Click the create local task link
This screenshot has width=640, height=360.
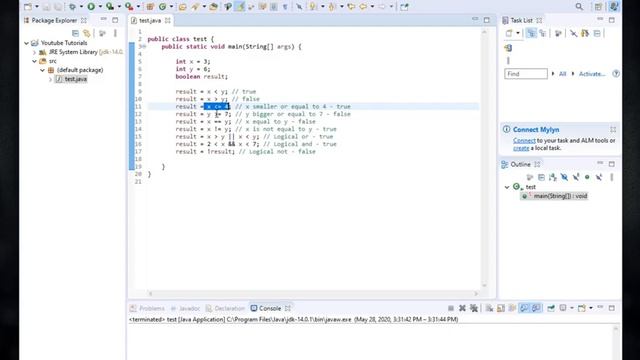pyautogui.click(x=521, y=148)
